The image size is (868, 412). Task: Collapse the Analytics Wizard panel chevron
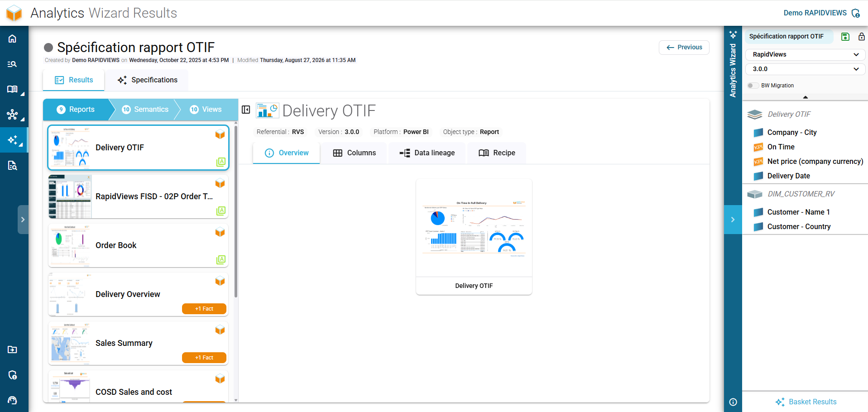(x=733, y=220)
